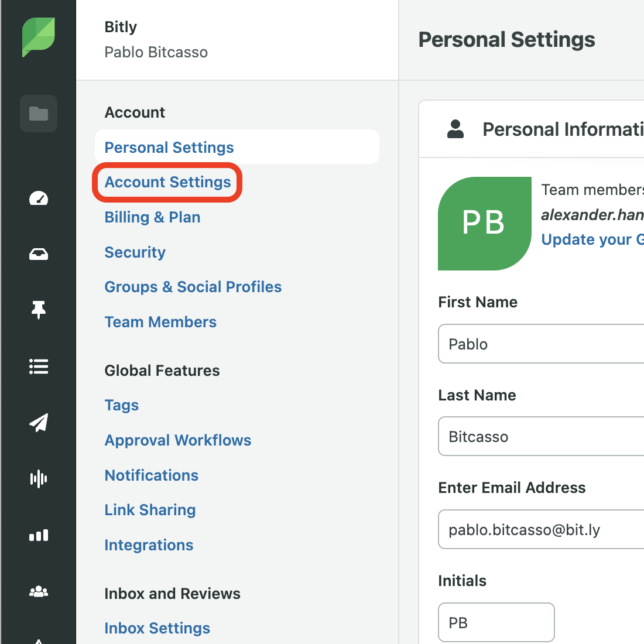Open the dashboard gauge icon

(x=39, y=198)
